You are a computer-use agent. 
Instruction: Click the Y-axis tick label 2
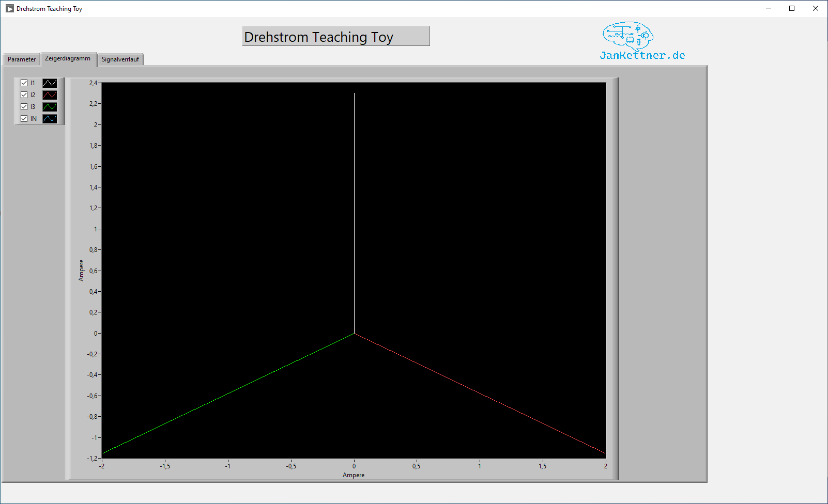click(96, 124)
